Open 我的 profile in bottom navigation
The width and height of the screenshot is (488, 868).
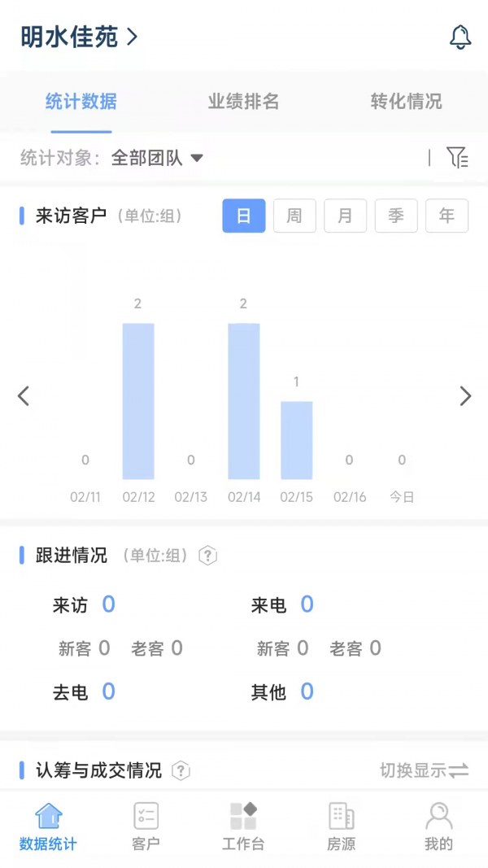coord(438,827)
